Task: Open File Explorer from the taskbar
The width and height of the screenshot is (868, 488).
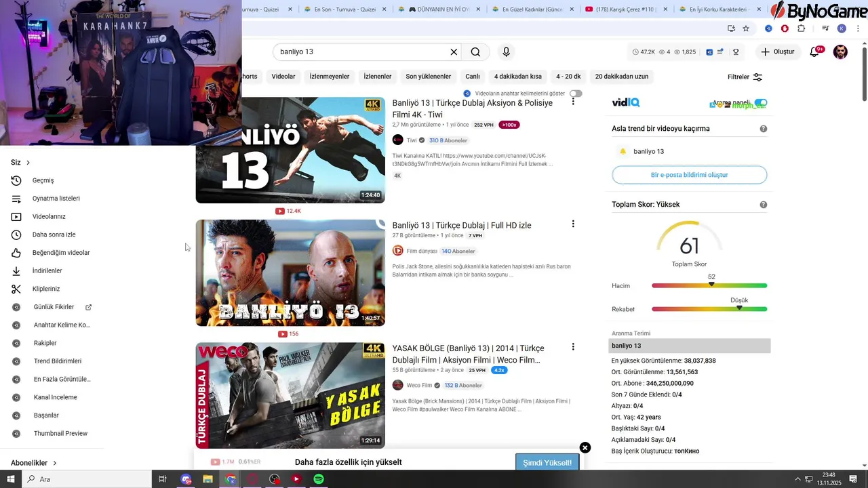Action: pyautogui.click(x=208, y=479)
